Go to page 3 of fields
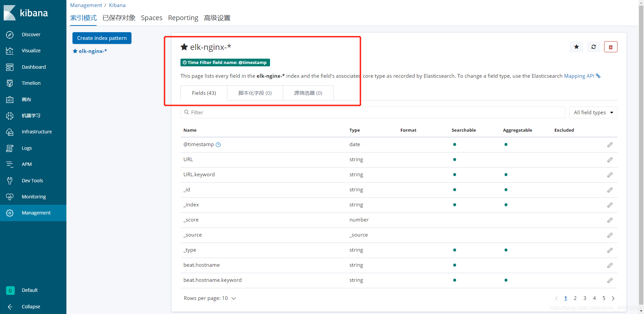This screenshot has height=314, width=644. click(x=585, y=298)
